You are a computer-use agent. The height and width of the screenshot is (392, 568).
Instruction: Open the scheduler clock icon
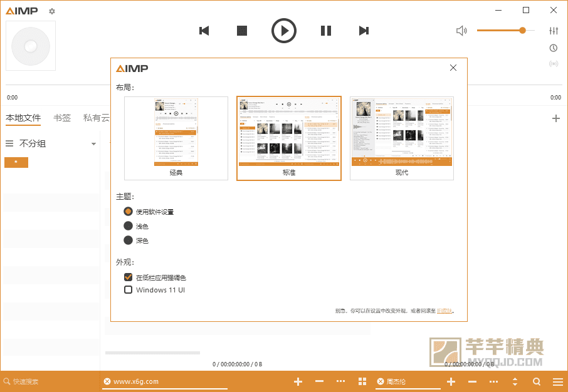tap(554, 48)
